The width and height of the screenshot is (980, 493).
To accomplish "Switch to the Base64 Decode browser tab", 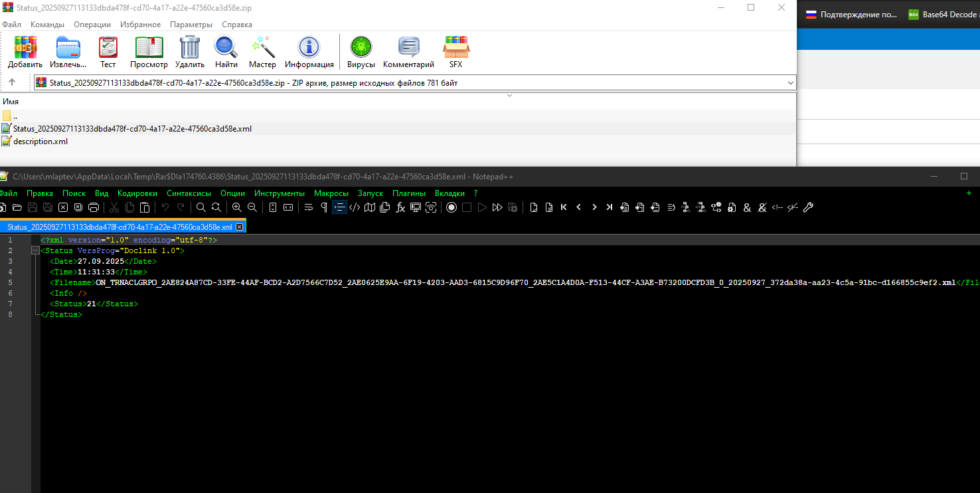I will click(x=943, y=14).
